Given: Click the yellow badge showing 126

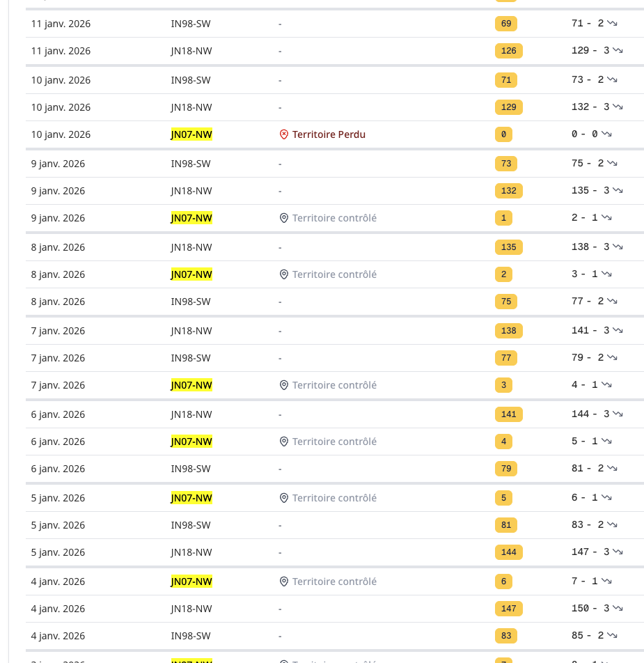Looking at the screenshot, I should pyautogui.click(x=509, y=51).
